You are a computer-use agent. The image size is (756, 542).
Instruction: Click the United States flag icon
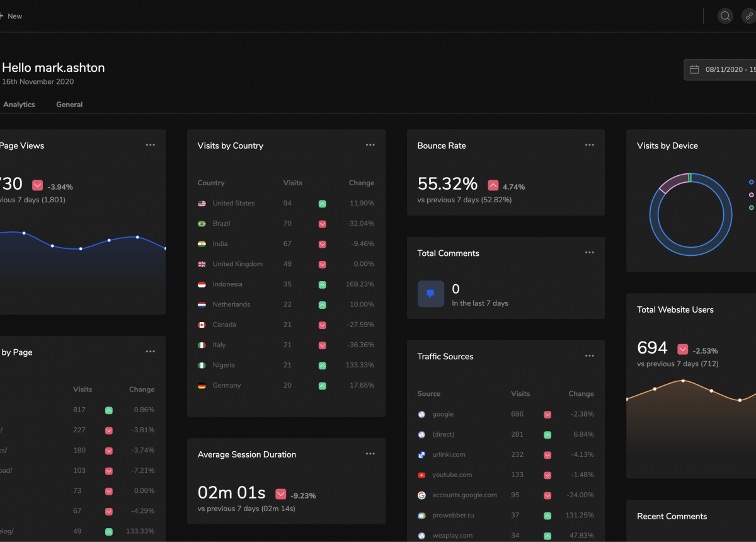pyautogui.click(x=202, y=204)
